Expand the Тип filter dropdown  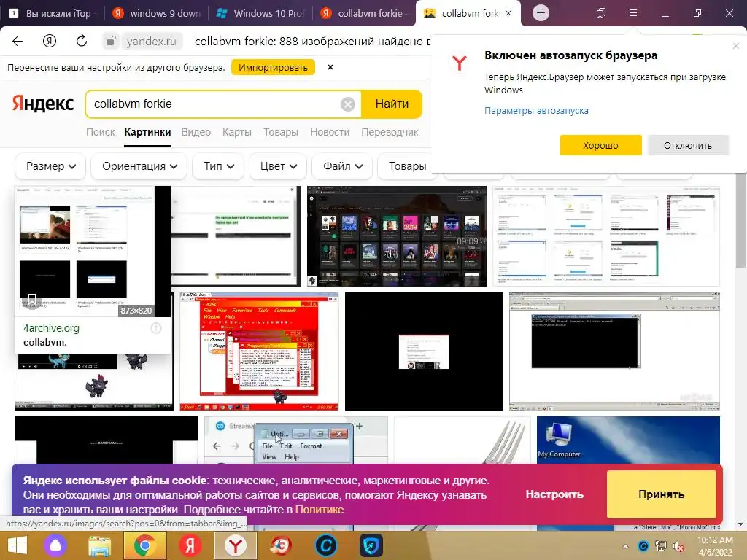218,166
